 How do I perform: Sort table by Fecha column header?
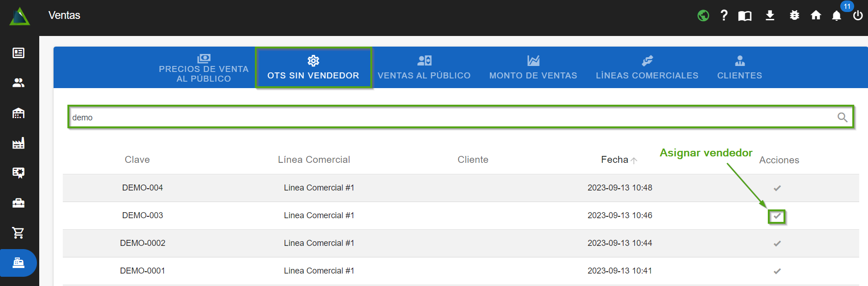[x=615, y=160]
